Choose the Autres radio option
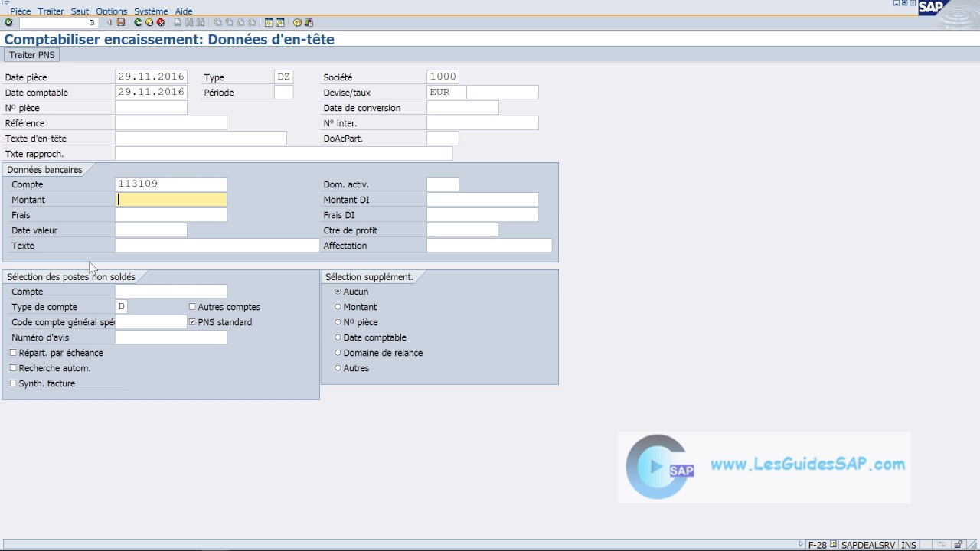This screenshot has height=551, width=980. [338, 368]
